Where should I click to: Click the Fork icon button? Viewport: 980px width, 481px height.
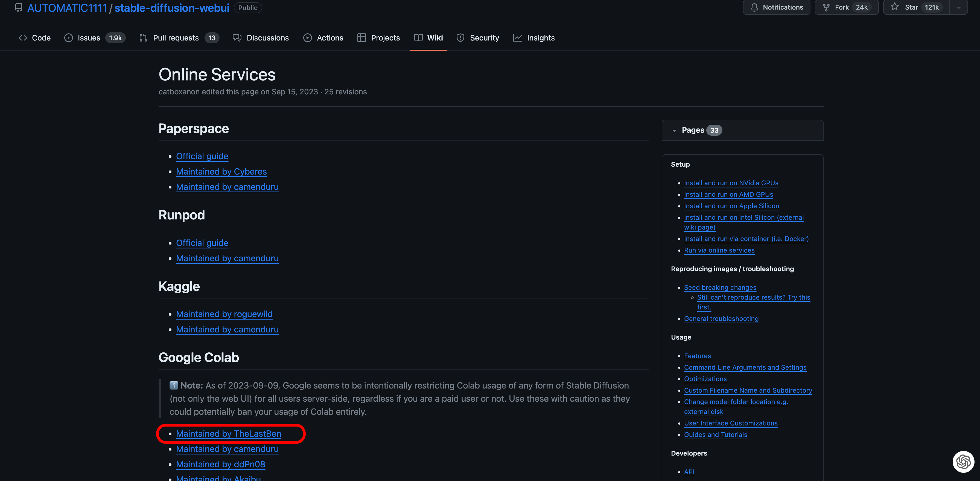[x=826, y=7]
